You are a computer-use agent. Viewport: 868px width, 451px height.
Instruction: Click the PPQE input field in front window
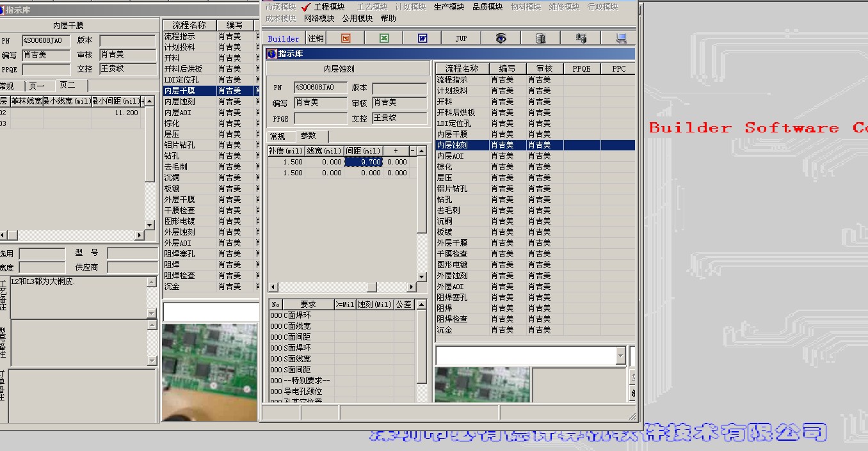coord(320,118)
